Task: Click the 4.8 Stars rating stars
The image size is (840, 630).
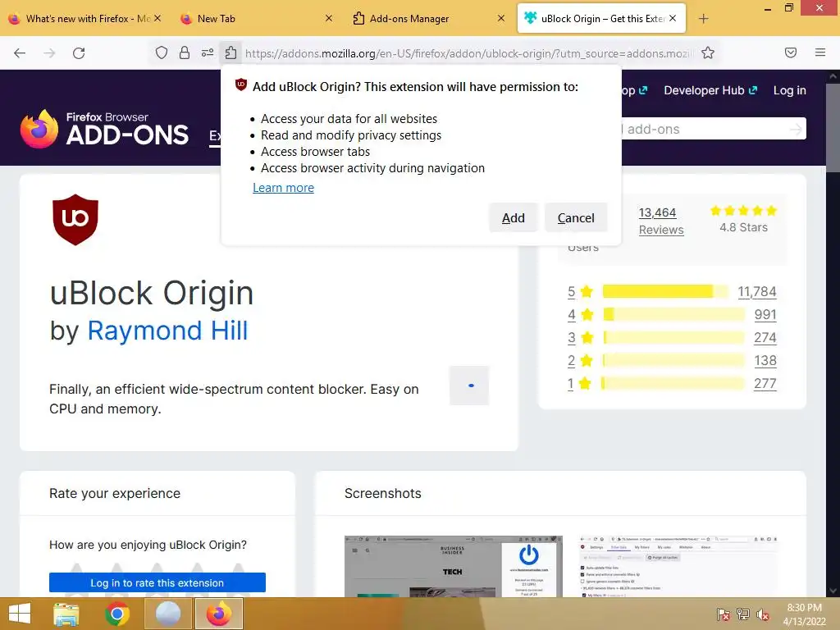Action: [x=743, y=211]
